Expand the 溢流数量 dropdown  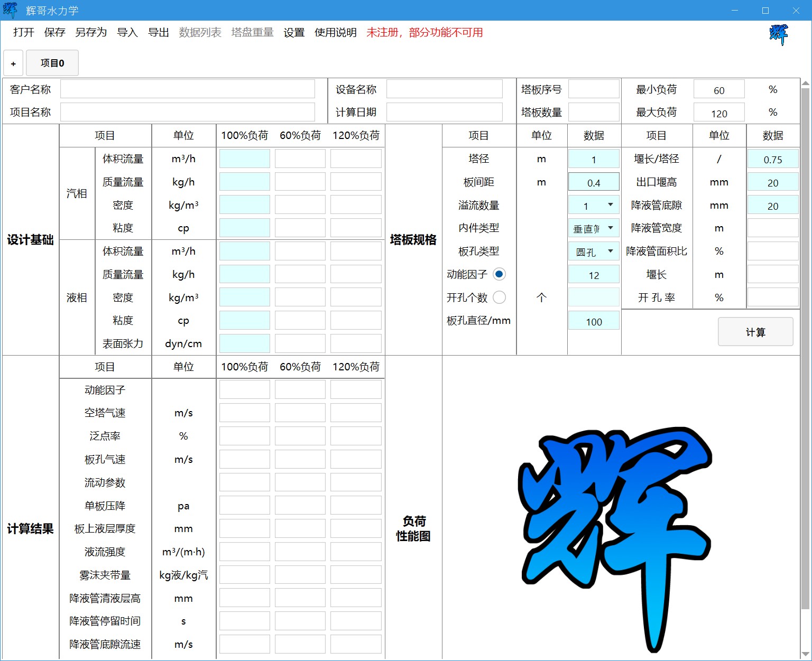[x=610, y=205]
